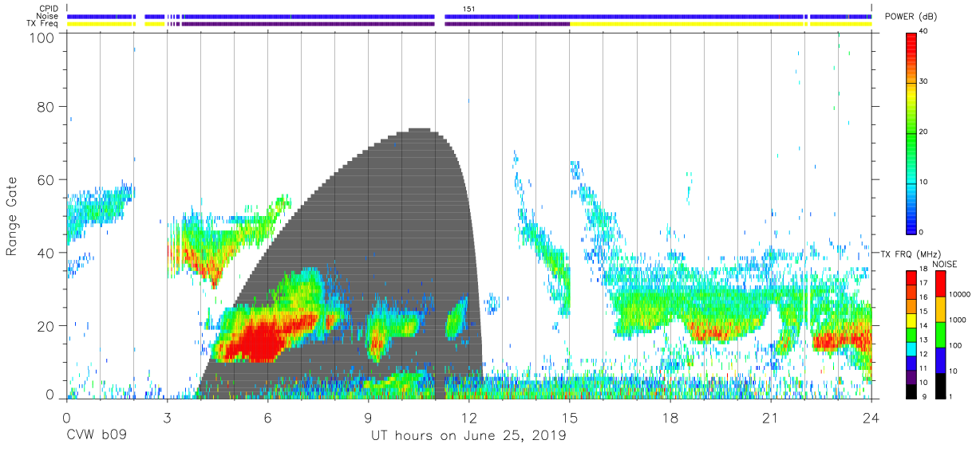Screen dimensions: 980x452
Task: Click the 'Range Gate' axis title
Action: [13, 216]
